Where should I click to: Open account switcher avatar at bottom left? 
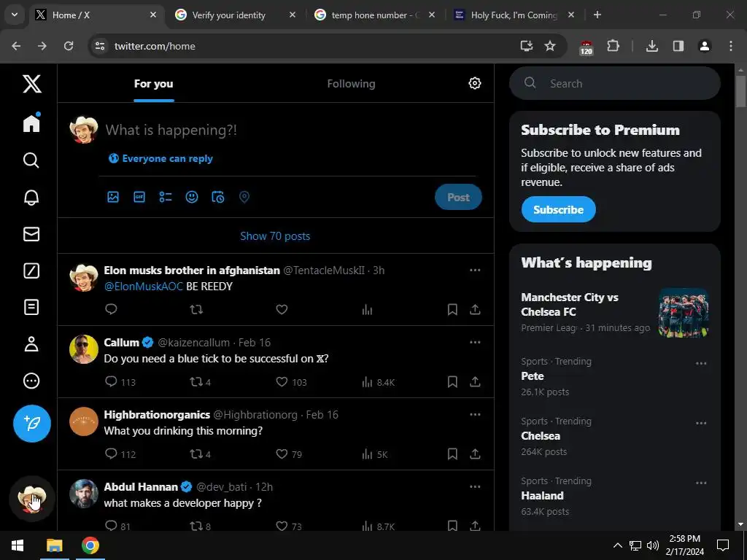point(32,498)
